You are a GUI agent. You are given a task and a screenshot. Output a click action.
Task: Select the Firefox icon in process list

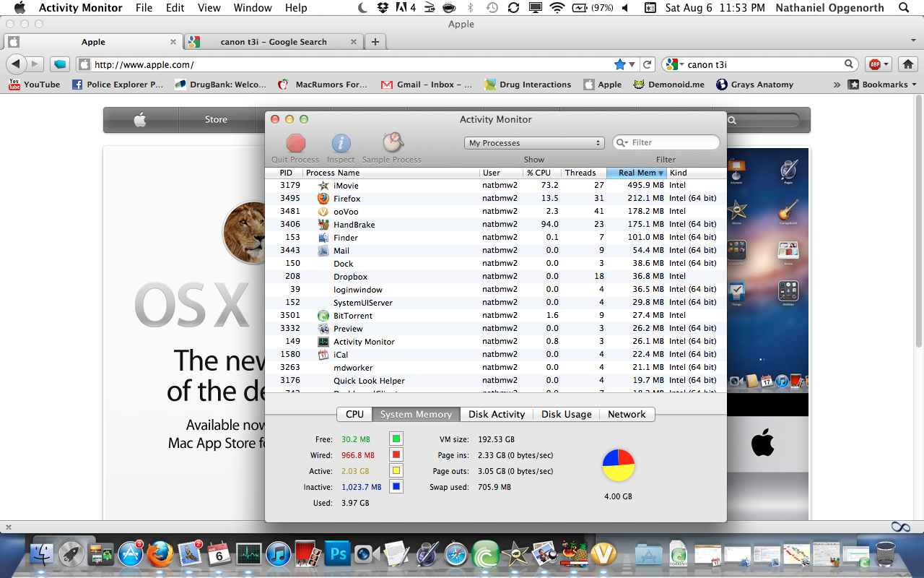pos(323,199)
